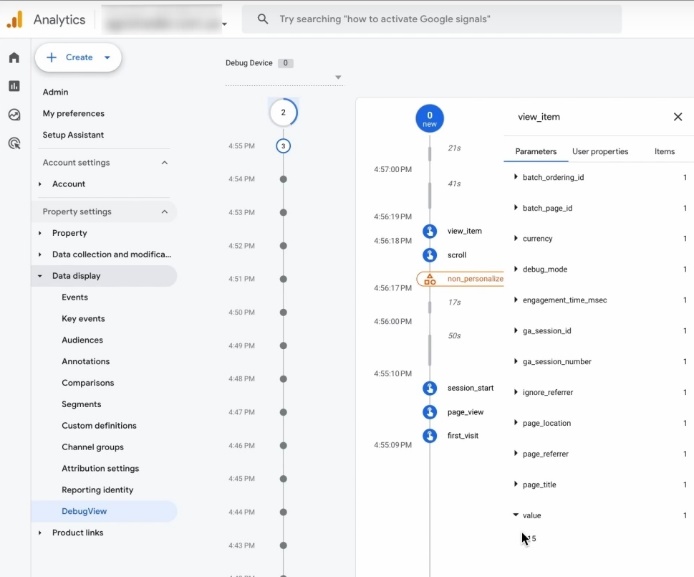Expand the currency parameter
The height and width of the screenshot is (577, 694).
point(516,239)
